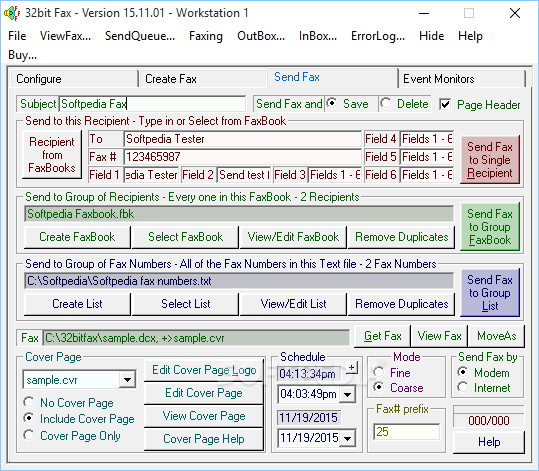Screen dimensions: 539x471
Task: Click the Cover Page Help button
Action: click(x=204, y=439)
